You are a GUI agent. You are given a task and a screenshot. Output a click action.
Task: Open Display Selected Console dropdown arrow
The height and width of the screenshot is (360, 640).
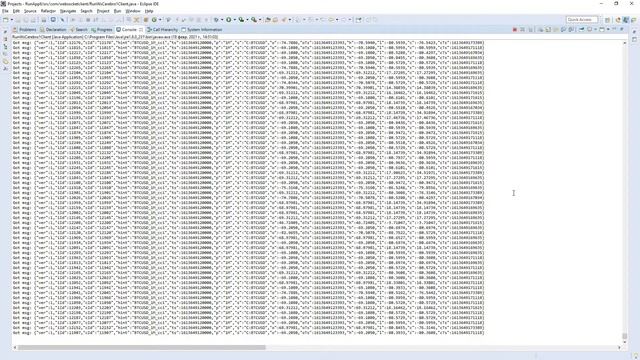(596, 29)
